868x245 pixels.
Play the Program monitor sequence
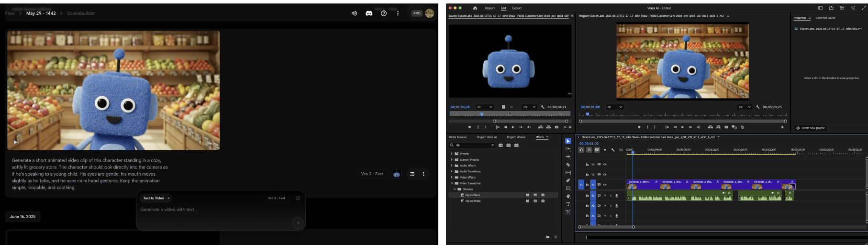[683, 127]
